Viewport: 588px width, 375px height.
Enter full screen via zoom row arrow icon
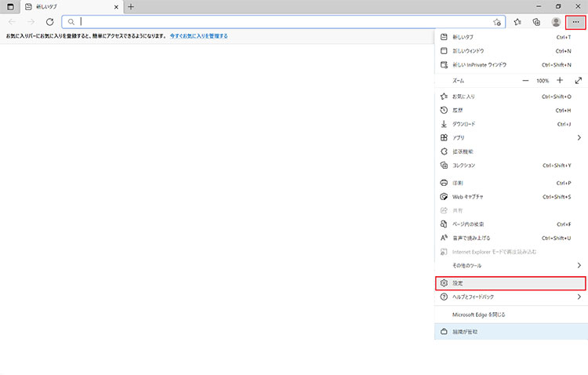(x=579, y=81)
